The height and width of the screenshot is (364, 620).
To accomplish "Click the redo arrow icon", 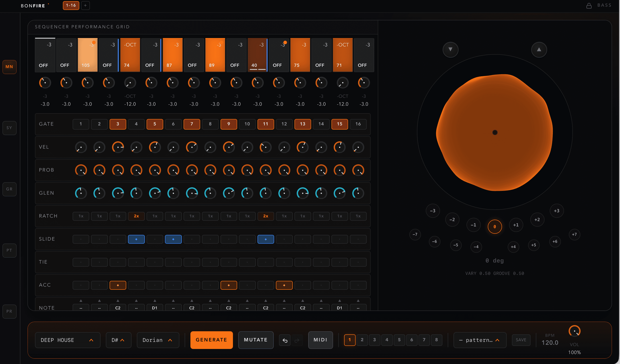I will (x=297, y=340).
